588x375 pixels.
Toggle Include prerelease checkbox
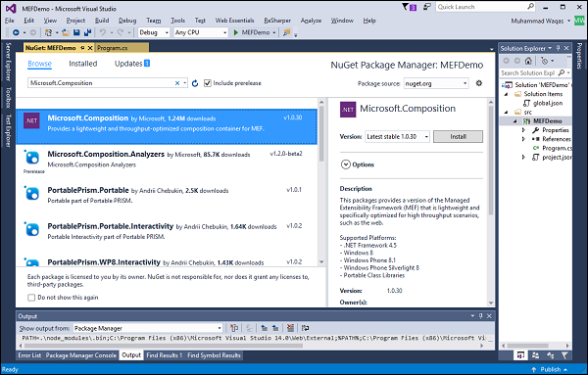click(x=208, y=83)
